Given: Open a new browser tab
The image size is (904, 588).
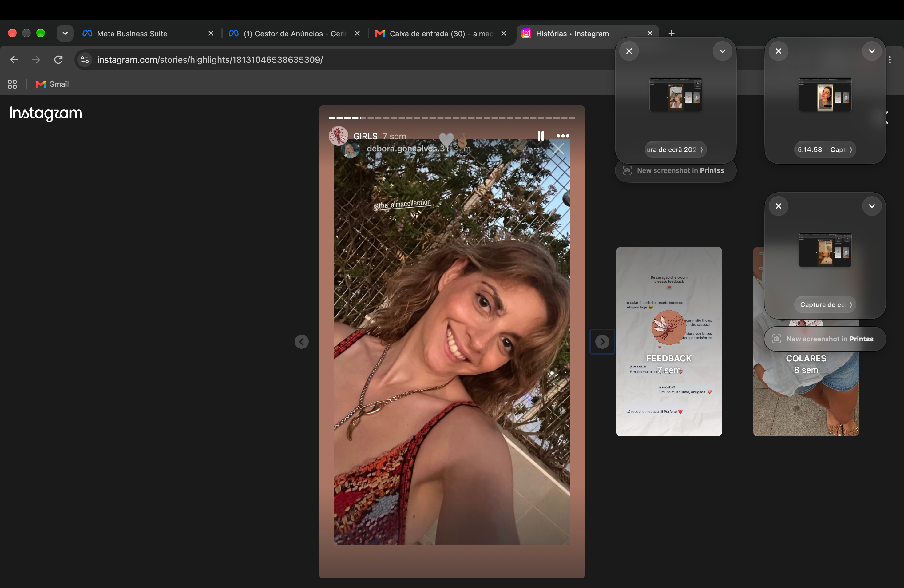Looking at the screenshot, I should 671,34.
